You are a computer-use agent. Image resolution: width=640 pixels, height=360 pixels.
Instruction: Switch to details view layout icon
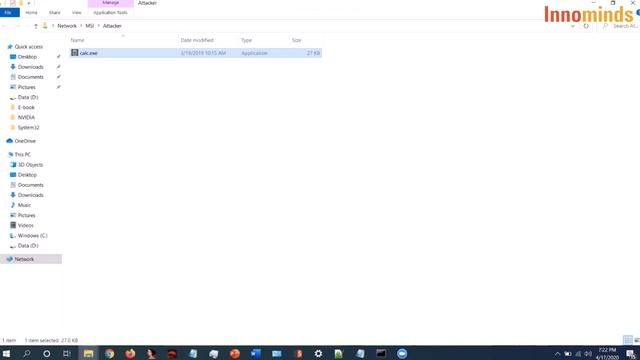628,340
